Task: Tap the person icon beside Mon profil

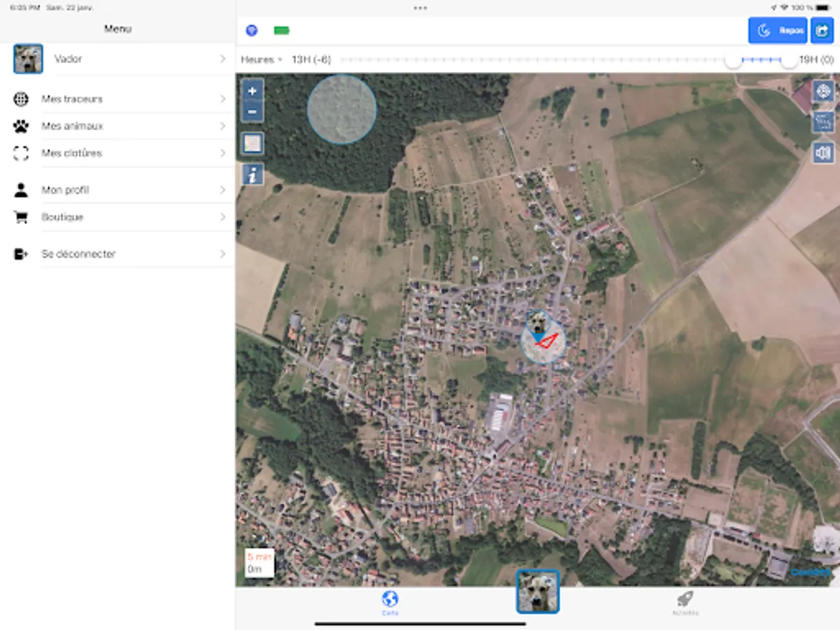Action: [x=21, y=190]
